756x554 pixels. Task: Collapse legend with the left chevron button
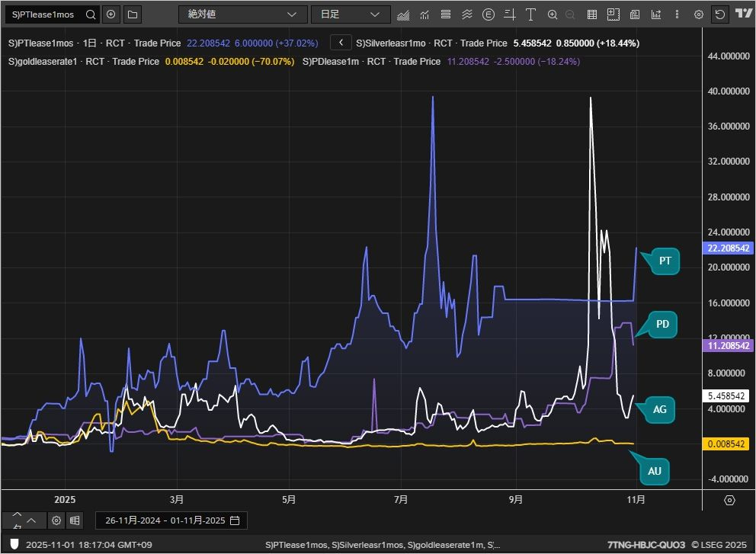coord(341,43)
